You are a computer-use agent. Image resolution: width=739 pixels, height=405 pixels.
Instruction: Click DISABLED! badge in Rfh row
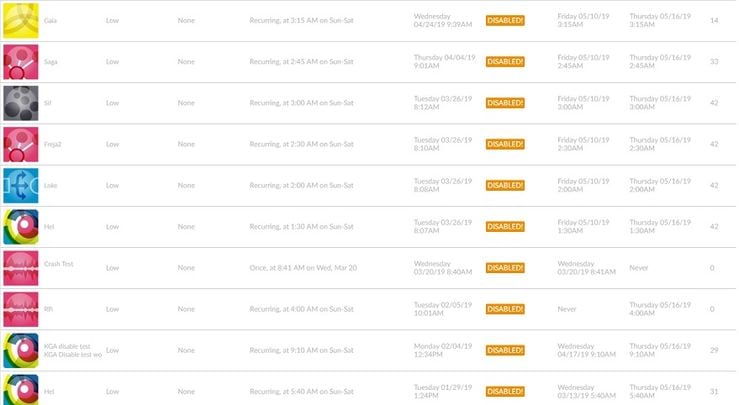pos(505,309)
